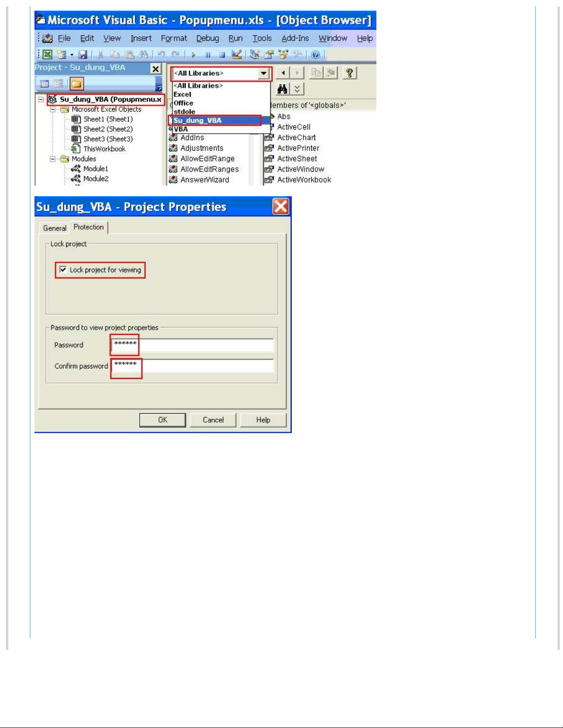Uncheck Lock project for viewing
Image resolution: width=563 pixels, height=728 pixels.
click(63, 270)
